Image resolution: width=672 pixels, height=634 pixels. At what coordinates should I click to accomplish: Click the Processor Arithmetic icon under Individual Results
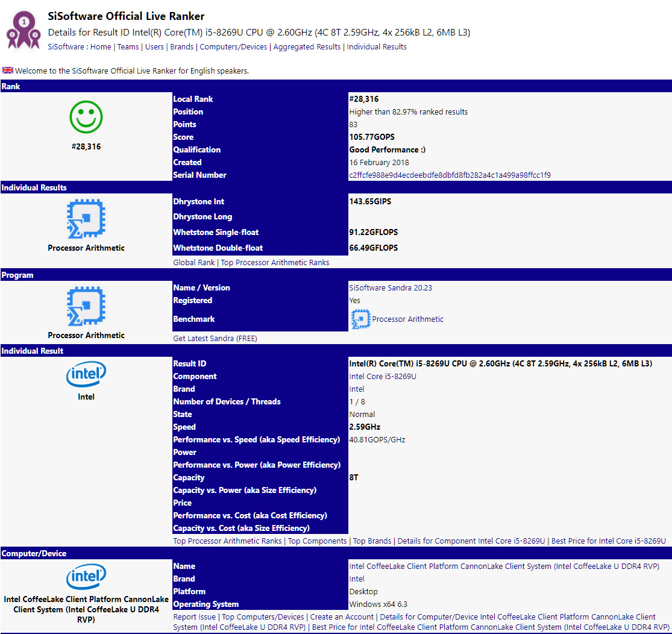86,219
